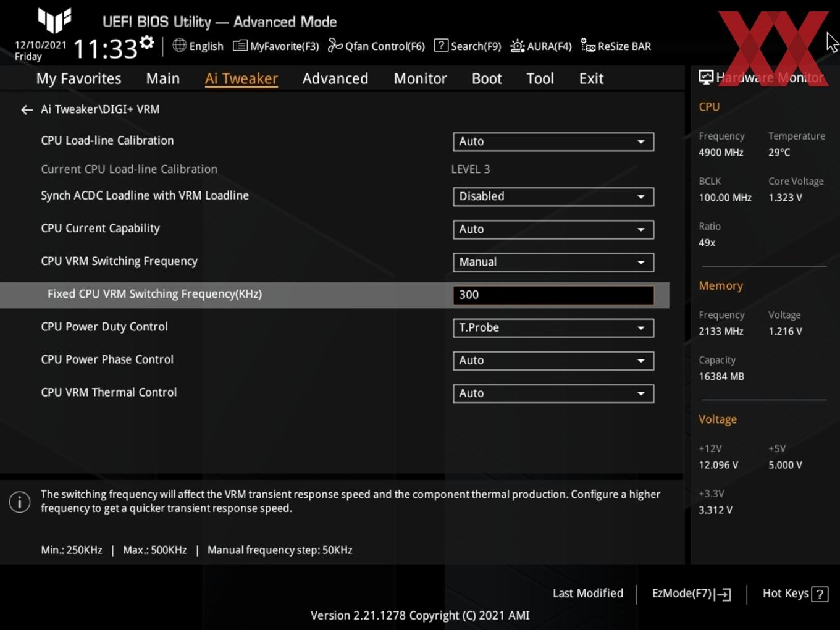Open MyFavorite(F3) list icon

tap(240, 46)
